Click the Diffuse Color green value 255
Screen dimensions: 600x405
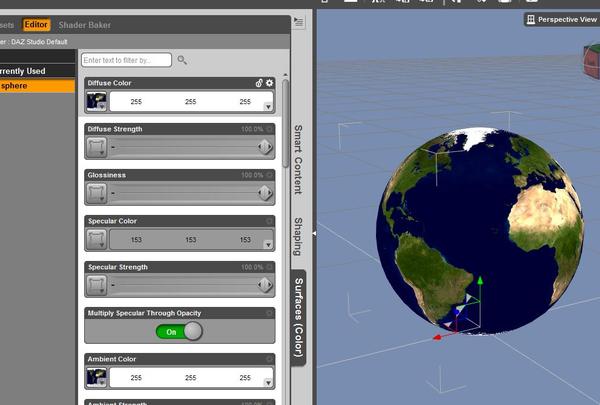click(x=191, y=102)
